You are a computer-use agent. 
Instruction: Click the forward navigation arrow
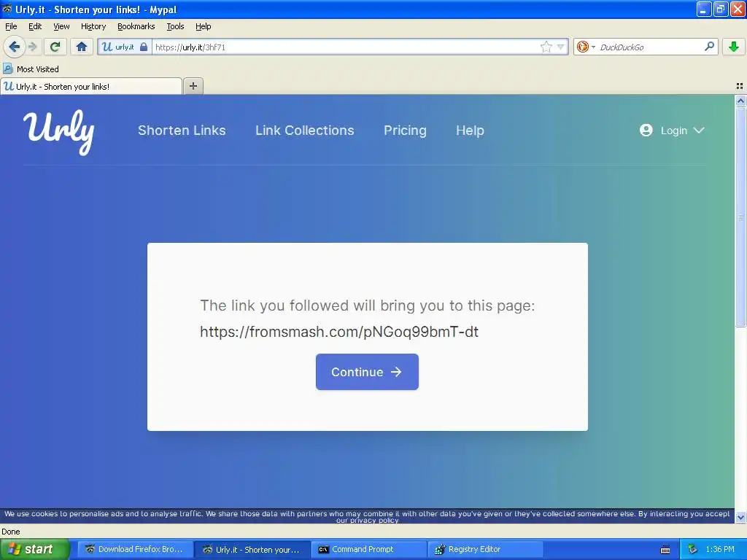(x=32, y=47)
